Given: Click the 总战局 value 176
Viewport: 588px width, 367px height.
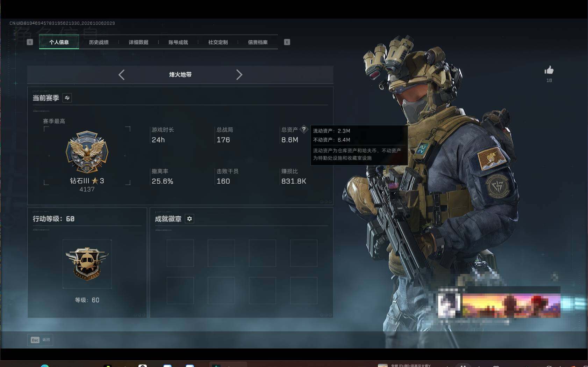Looking at the screenshot, I should point(223,140).
